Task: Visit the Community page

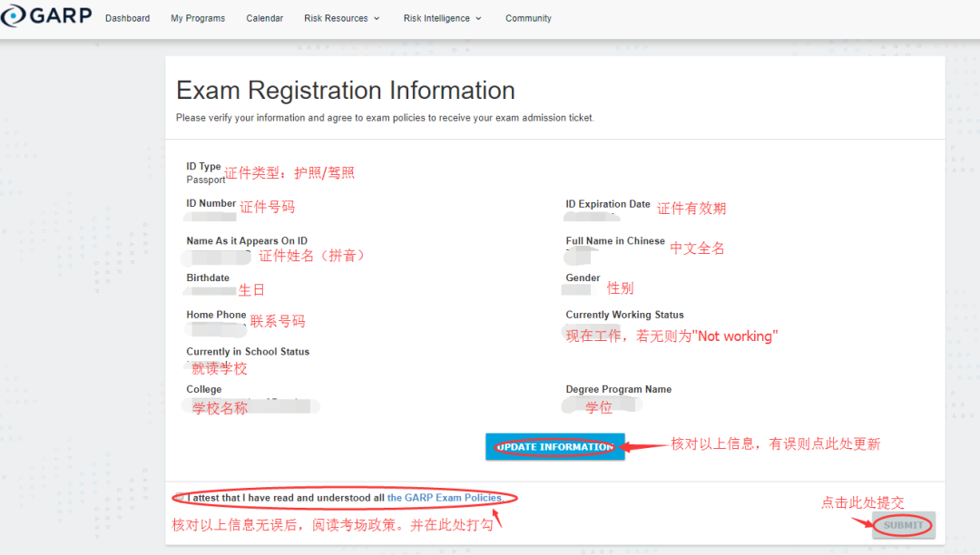Action: [x=528, y=18]
